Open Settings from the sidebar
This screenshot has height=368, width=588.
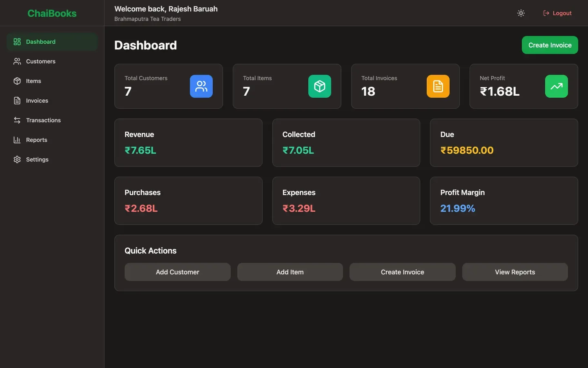52,159
